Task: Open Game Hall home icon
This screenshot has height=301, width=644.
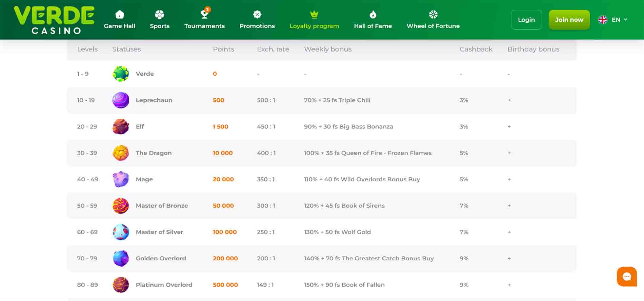Action: [120, 15]
